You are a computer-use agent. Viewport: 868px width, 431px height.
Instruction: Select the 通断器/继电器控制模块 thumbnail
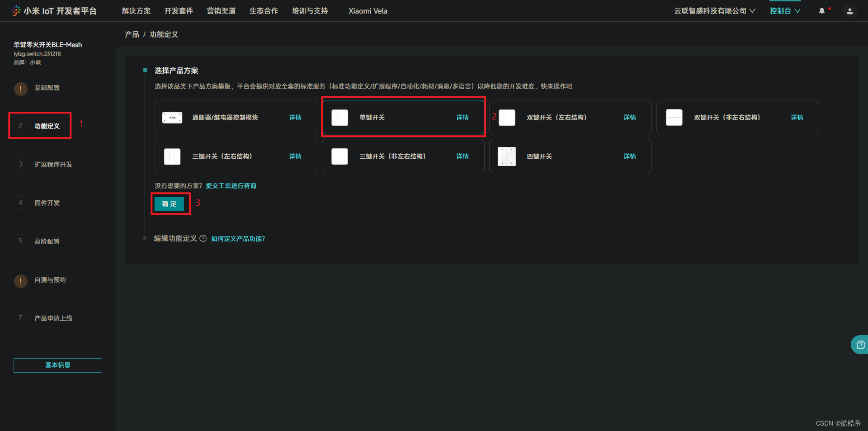[172, 118]
